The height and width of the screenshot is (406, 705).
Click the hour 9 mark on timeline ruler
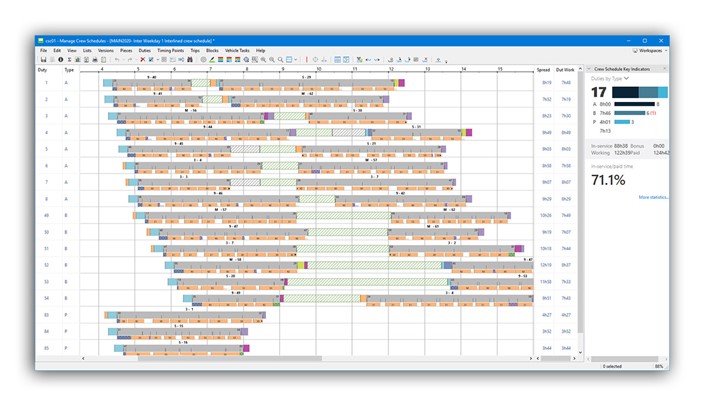(x=283, y=69)
